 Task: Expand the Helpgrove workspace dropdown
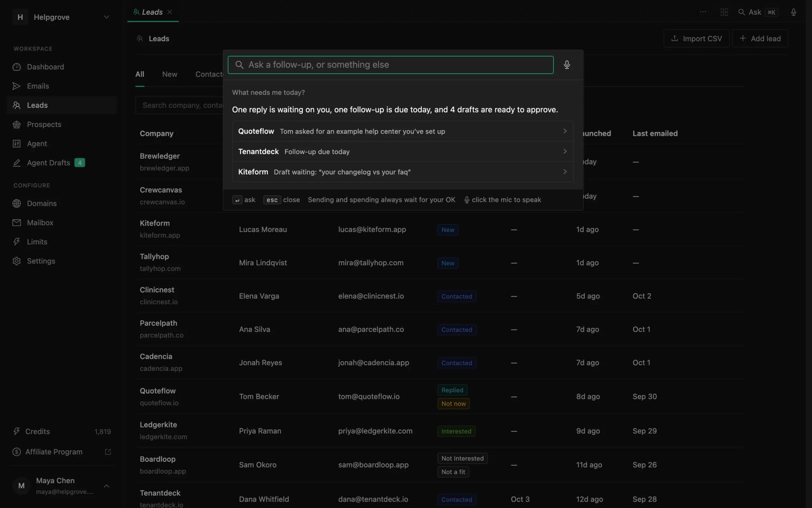pyautogui.click(x=106, y=17)
